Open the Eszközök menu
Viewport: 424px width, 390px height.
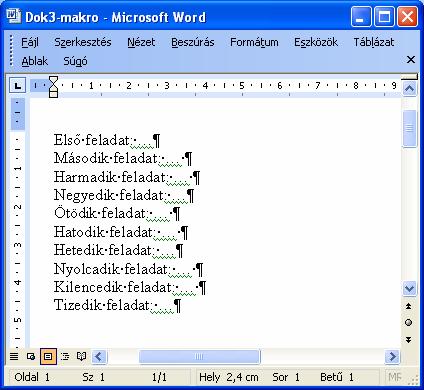point(316,42)
